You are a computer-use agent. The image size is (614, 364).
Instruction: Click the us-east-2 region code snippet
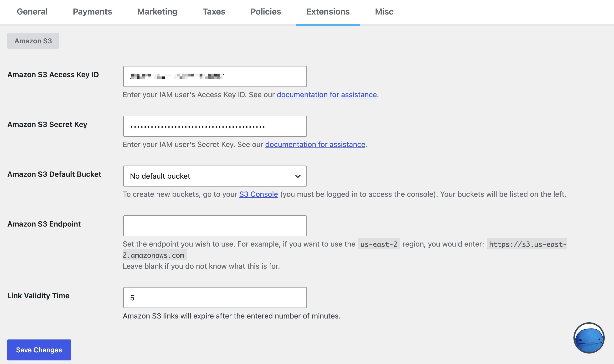click(379, 244)
